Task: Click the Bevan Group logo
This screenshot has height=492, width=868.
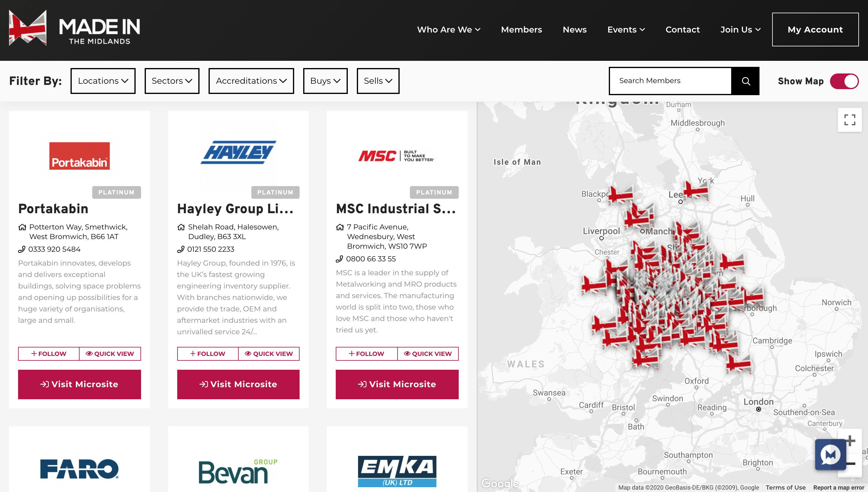Action: tap(238, 471)
